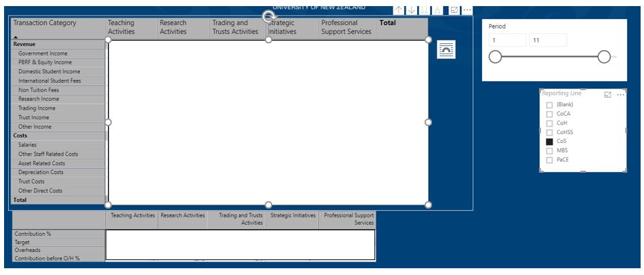Select the Trading Income row
This screenshot has width=644, height=275.
58,108
